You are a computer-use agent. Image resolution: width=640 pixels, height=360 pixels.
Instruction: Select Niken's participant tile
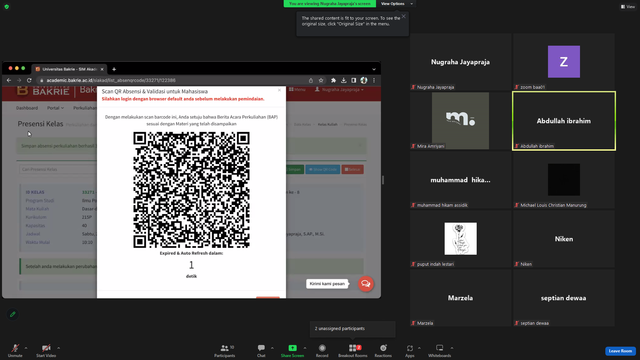pyautogui.click(x=564, y=239)
